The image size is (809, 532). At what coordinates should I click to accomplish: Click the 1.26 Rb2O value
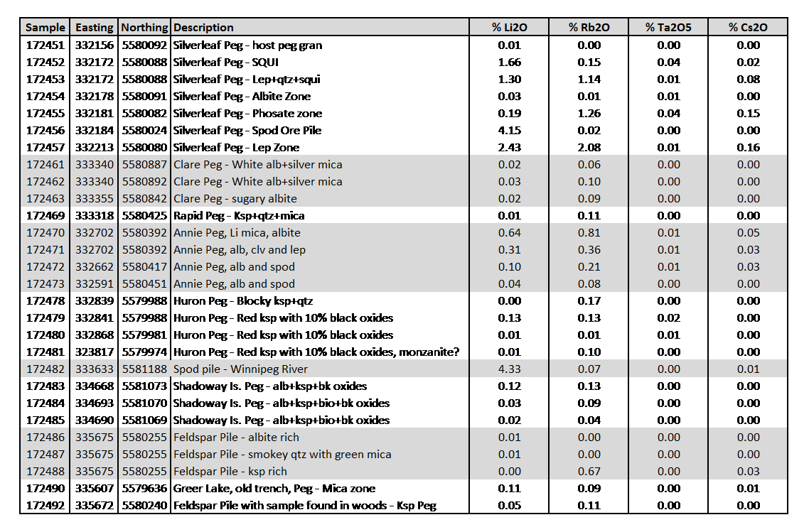tap(589, 114)
